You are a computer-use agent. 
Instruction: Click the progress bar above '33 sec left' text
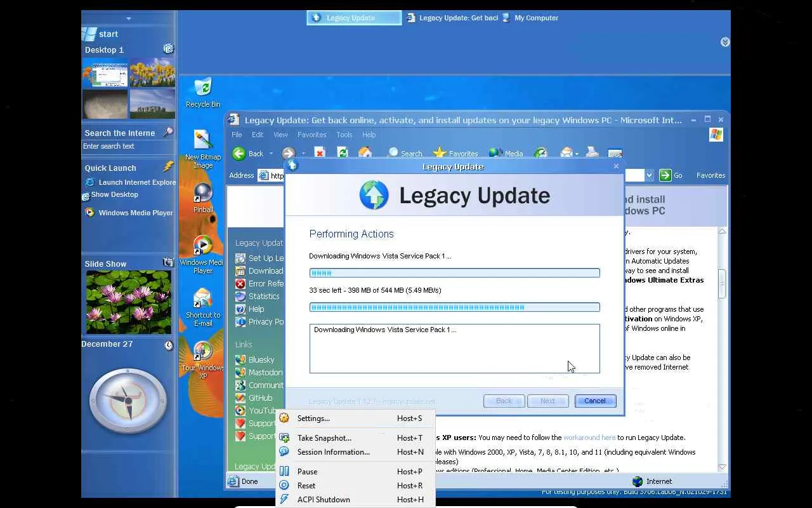pos(454,273)
